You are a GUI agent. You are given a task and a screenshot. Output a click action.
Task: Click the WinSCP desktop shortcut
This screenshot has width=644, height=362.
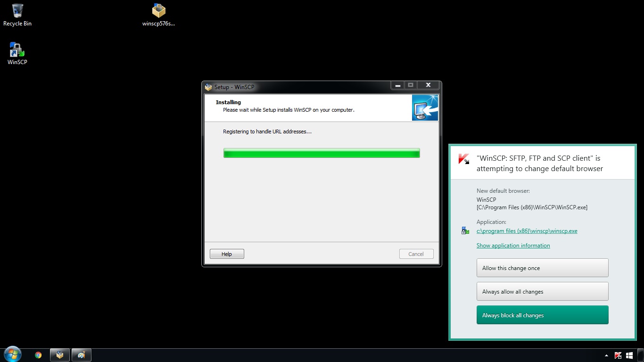click(x=17, y=53)
